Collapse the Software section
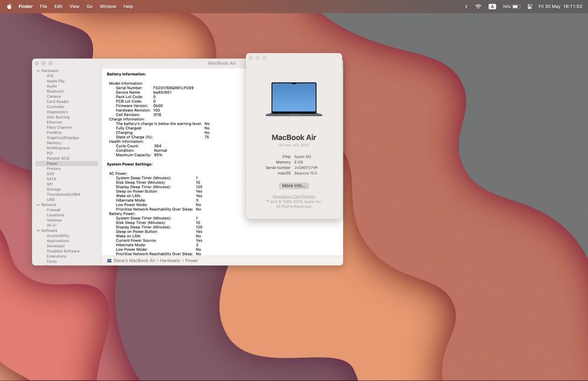 (x=38, y=230)
